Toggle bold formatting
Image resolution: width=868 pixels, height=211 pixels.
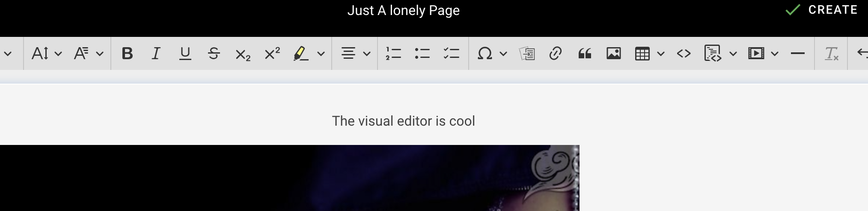pos(127,54)
